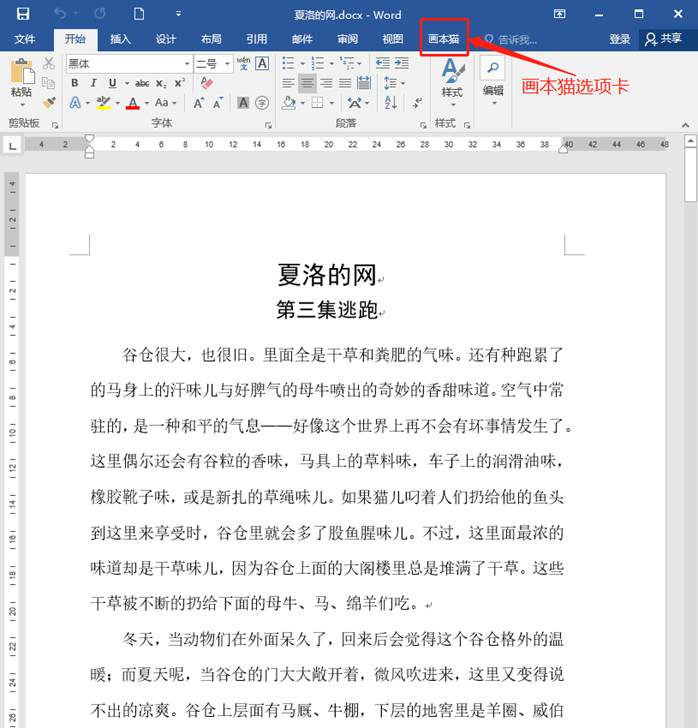Open the paragraph shading paint bucket
The image size is (698, 728).
point(288,103)
